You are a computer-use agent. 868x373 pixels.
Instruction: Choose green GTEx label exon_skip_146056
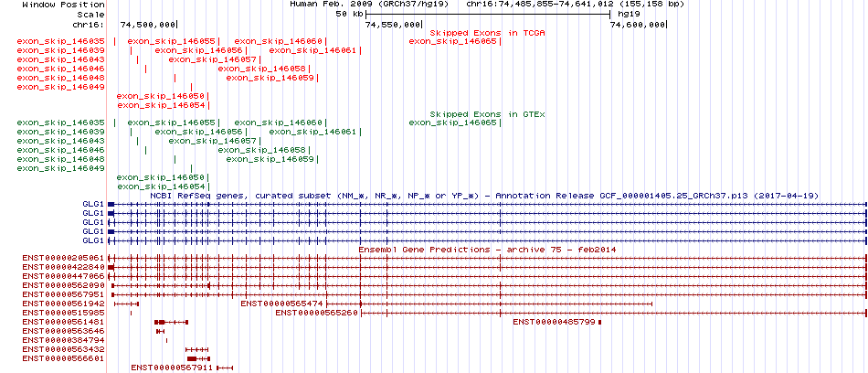[x=199, y=132]
